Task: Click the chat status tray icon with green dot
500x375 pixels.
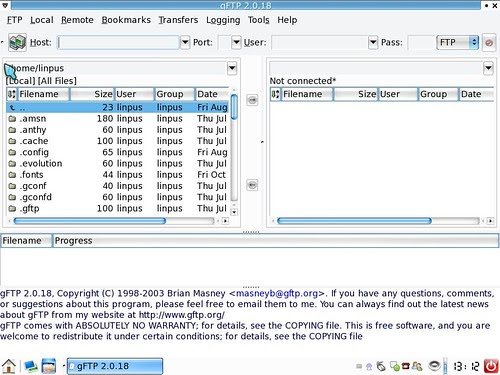Action: click(395, 366)
